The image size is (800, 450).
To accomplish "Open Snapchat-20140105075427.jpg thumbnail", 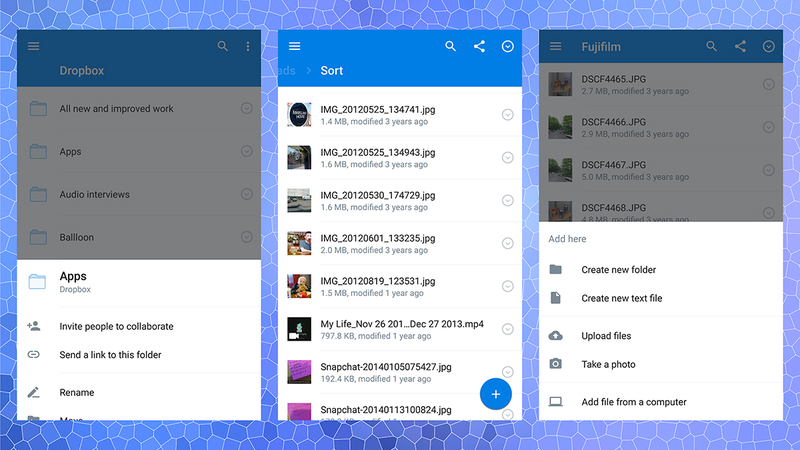I will point(299,371).
